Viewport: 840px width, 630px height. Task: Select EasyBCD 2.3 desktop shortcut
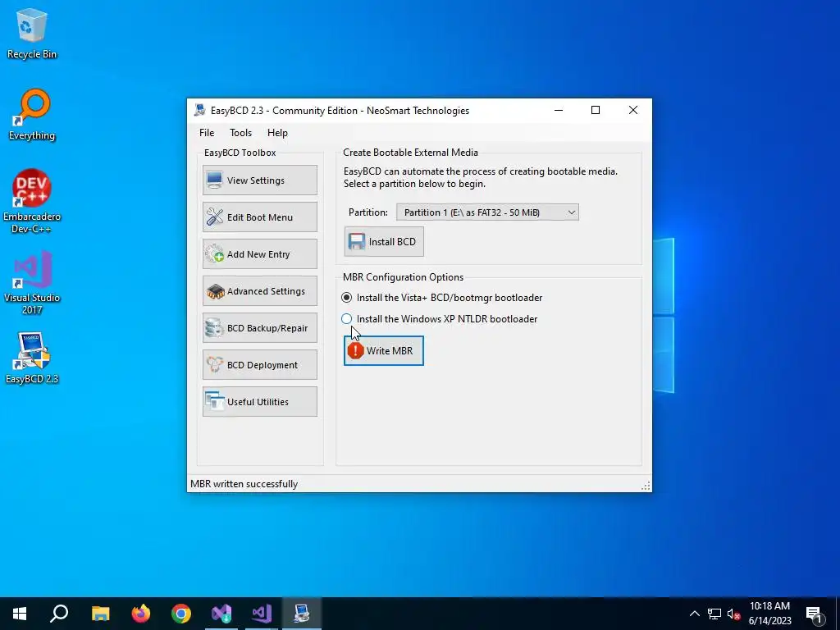click(32, 358)
